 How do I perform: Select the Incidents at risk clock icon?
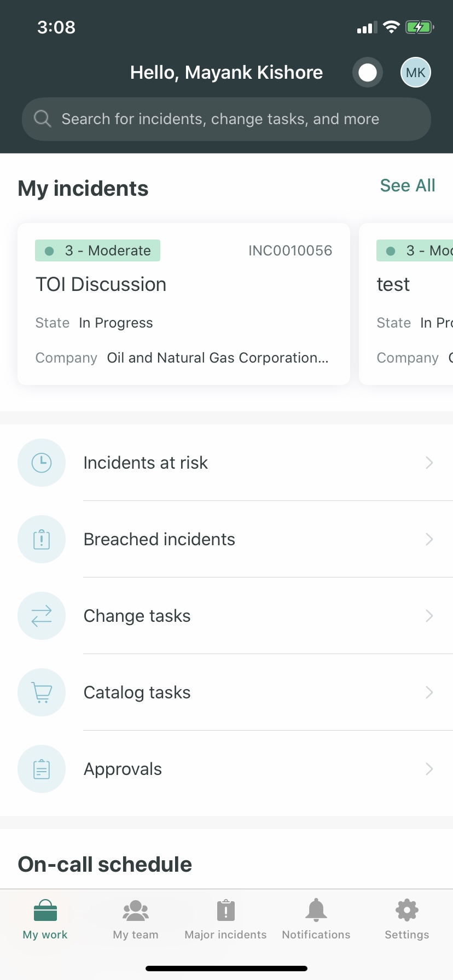42,463
